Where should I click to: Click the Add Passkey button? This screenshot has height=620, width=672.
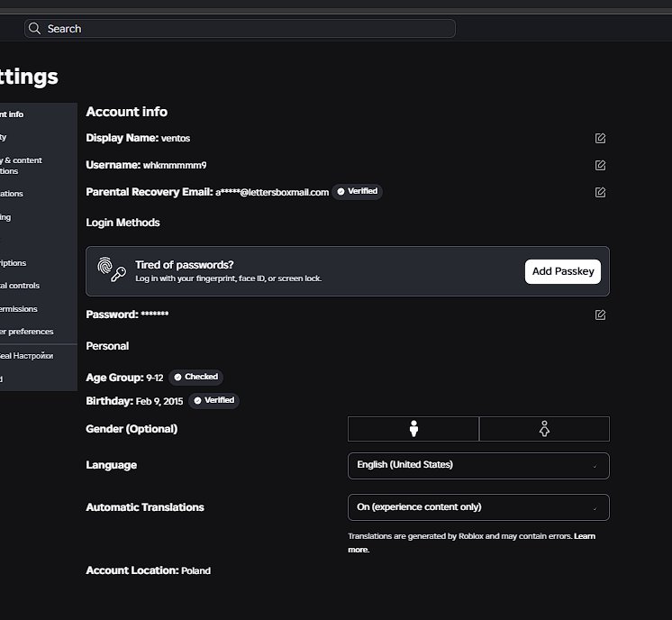point(563,271)
